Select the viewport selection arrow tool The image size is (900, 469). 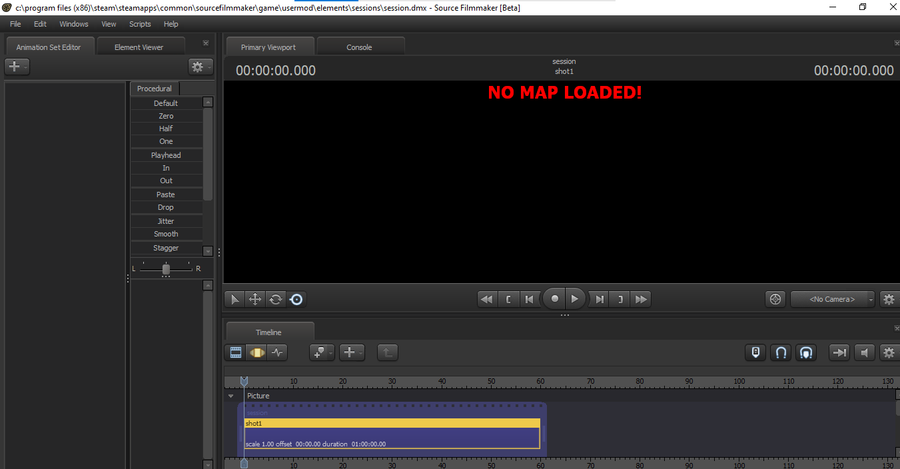point(234,299)
